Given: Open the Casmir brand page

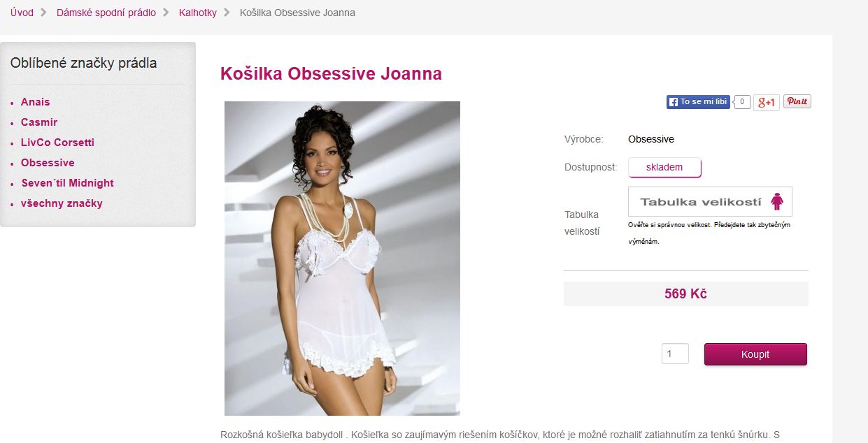Looking at the screenshot, I should click(x=39, y=122).
